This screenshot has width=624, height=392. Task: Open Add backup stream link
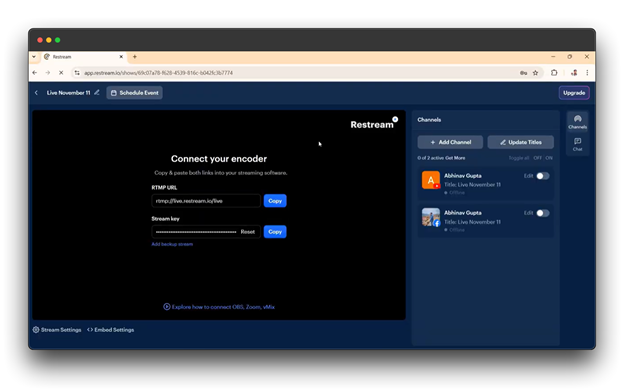click(x=172, y=244)
